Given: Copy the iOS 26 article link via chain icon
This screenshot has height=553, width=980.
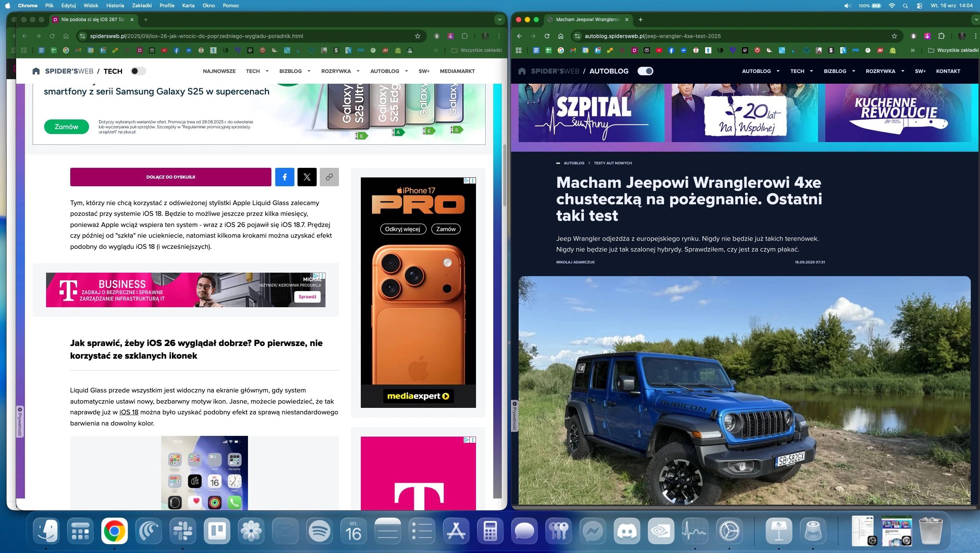Looking at the screenshot, I should pyautogui.click(x=329, y=177).
